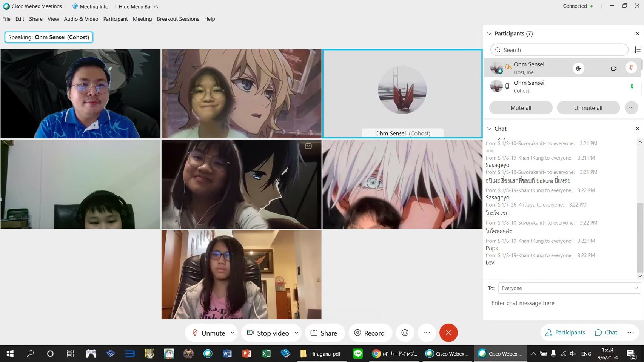The image size is (644, 362).
Task: Open panel options ellipsis beside Chat
Action: click(630, 333)
